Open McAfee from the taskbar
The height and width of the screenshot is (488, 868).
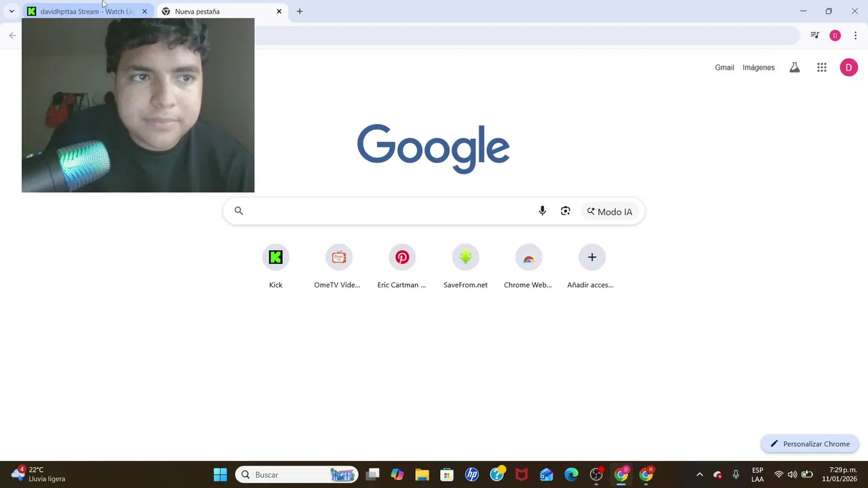521,474
